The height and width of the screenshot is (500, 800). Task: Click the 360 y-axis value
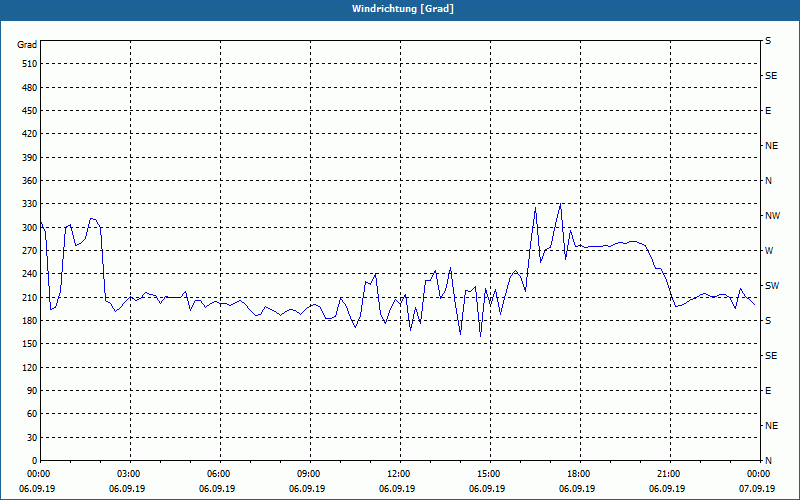[x=30, y=181]
